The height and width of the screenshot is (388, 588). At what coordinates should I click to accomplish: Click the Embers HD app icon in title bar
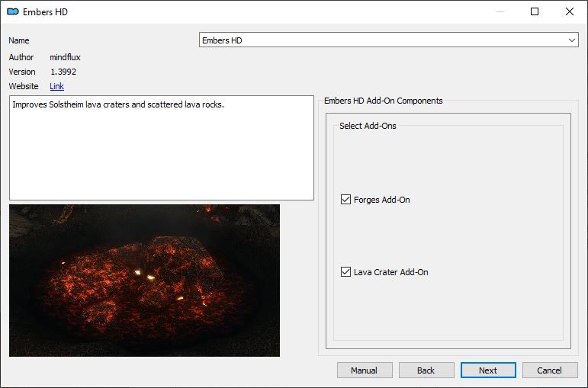(13, 12)
